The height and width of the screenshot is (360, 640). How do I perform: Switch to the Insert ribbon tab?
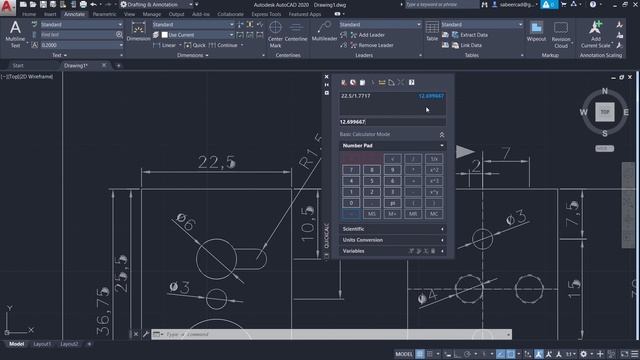coord(50,14)
